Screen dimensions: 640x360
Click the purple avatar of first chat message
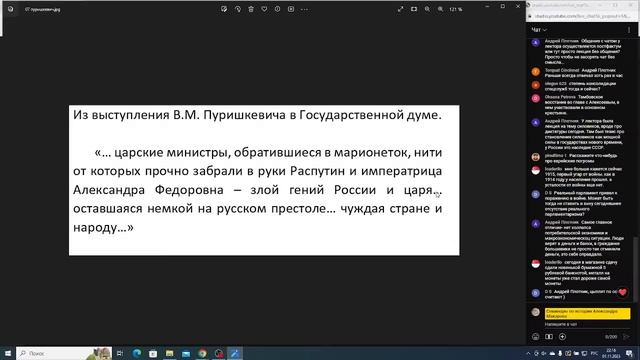[x=536, y=42]
